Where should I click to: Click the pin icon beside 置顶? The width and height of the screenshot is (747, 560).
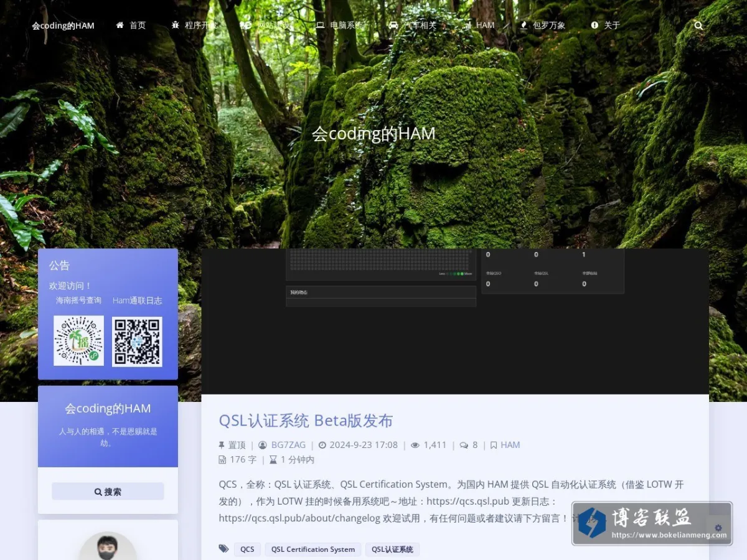222,445
